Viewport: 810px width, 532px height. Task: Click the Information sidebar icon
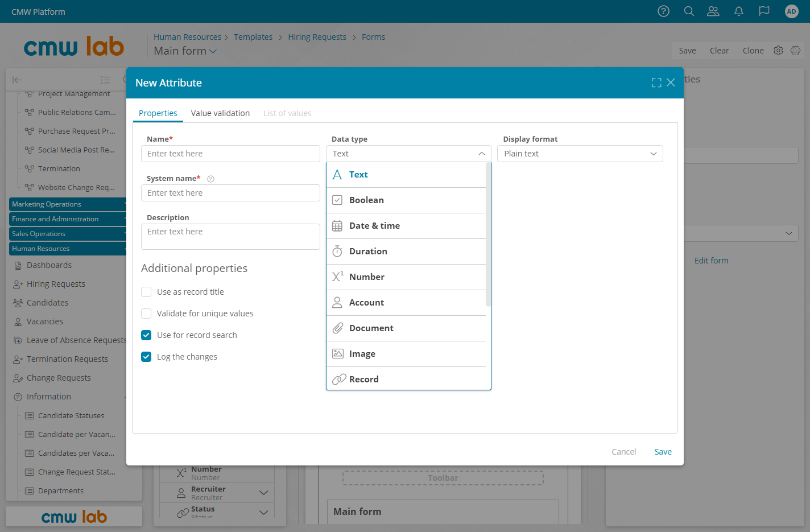click(18, 397)
